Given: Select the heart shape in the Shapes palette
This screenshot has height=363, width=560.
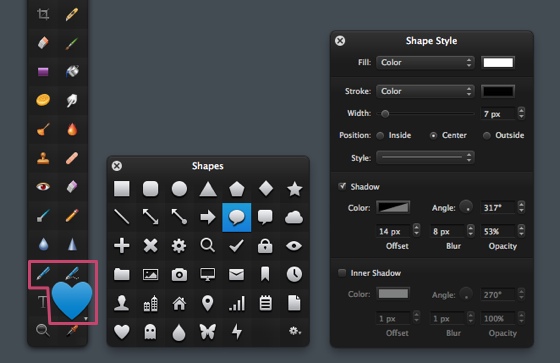Looking at the screenshot, I should 122,332.
